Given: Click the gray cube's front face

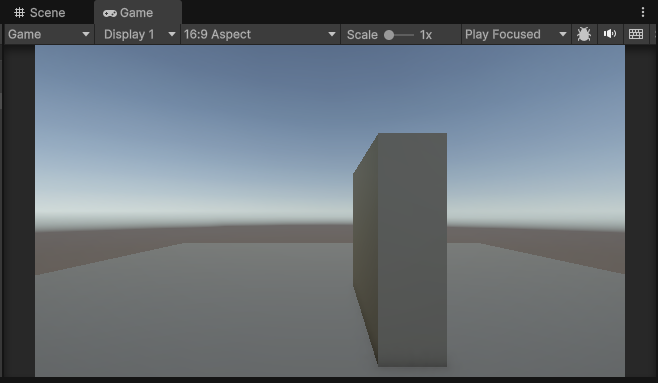Looking at the screenshot, I should click(x=412, y=250).
